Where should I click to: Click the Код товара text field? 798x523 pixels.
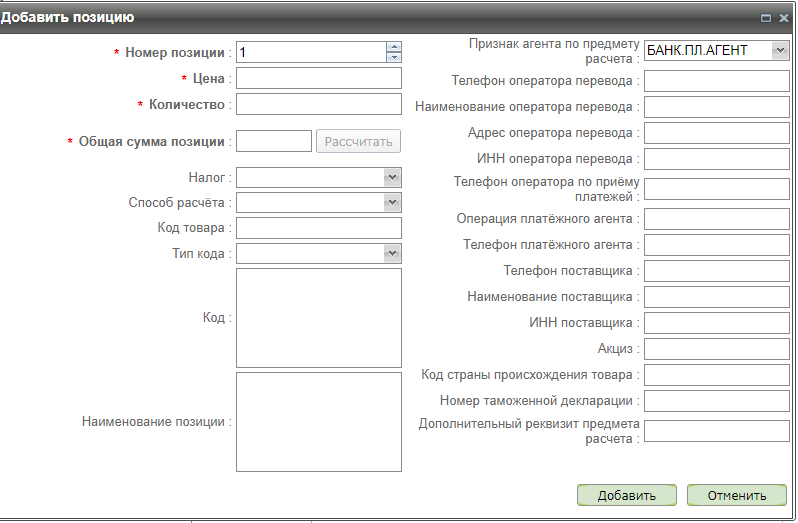point(318,228)
